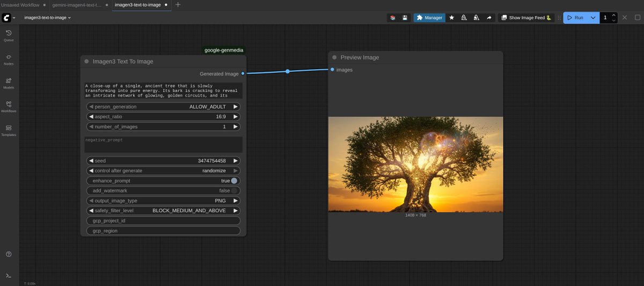The image size is (644, 286).
Task: Open the Run options dropdown arrow
Action: (593, 18)
